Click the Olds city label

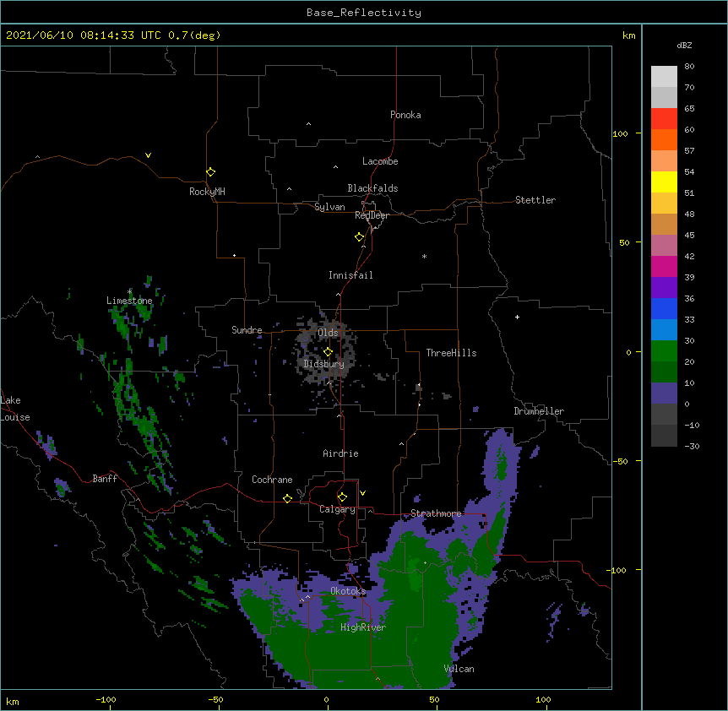coord(328,333)
